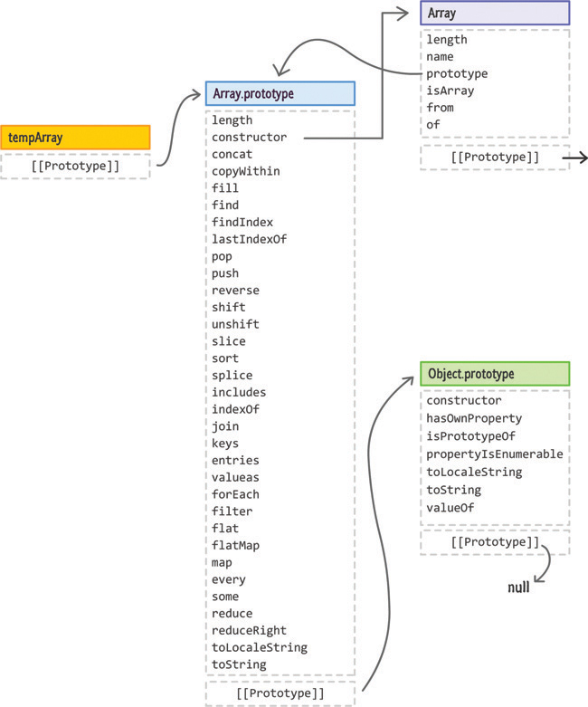The width and height of the screenshot is (588, 707).
Task: Click the reverse entry
Action: pyautogui.click(x=235, y=291)
